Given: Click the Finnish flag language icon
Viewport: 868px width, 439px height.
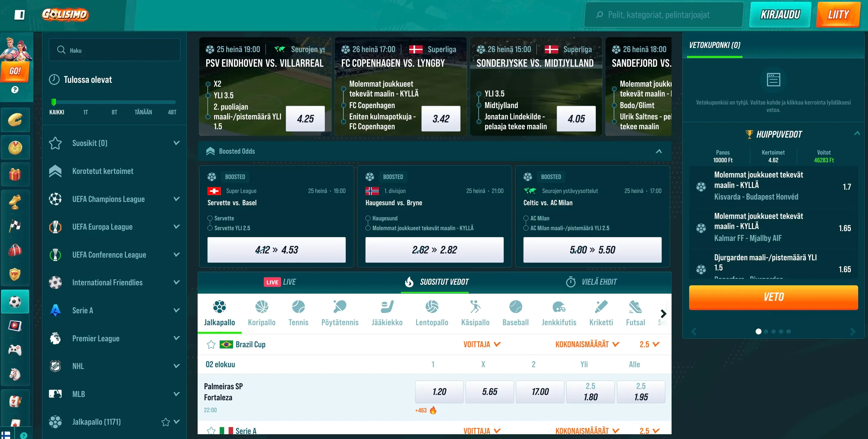Looking at the screenshot, I should click(x=6, y=435).
